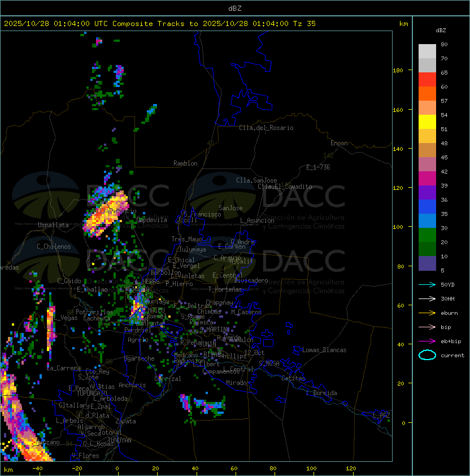Click the '30HM' legend label
Image resolution: width=470 pixels, height=476 pixels.
coord(447,299)
